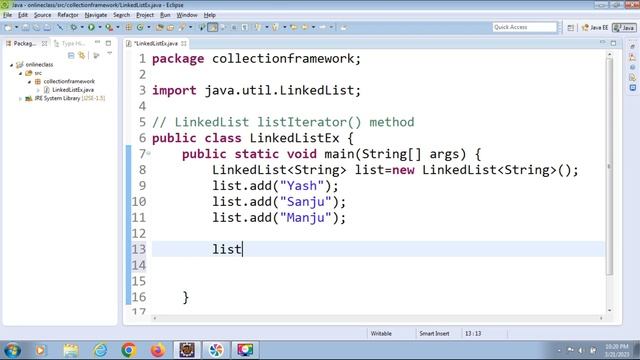Viewport: 640px width, 360px height.
Task: Open Package Explorer view menu arrow
Action: 109,54
